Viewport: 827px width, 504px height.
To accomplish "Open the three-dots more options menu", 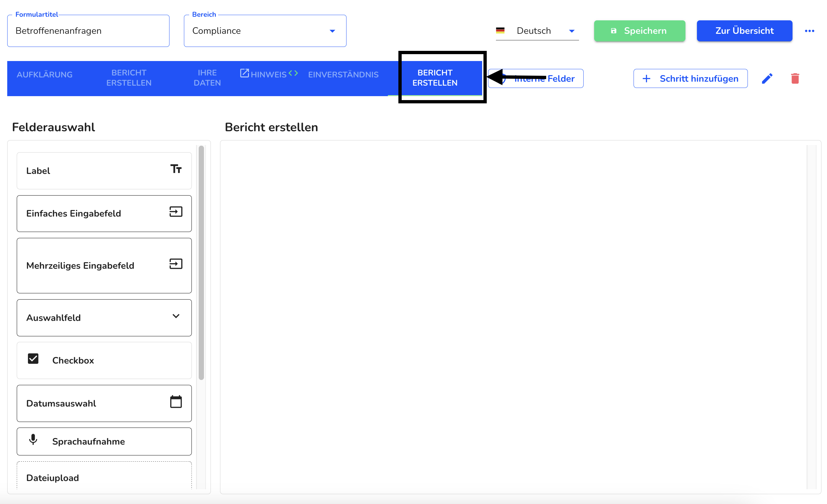I will pos(810,31).
